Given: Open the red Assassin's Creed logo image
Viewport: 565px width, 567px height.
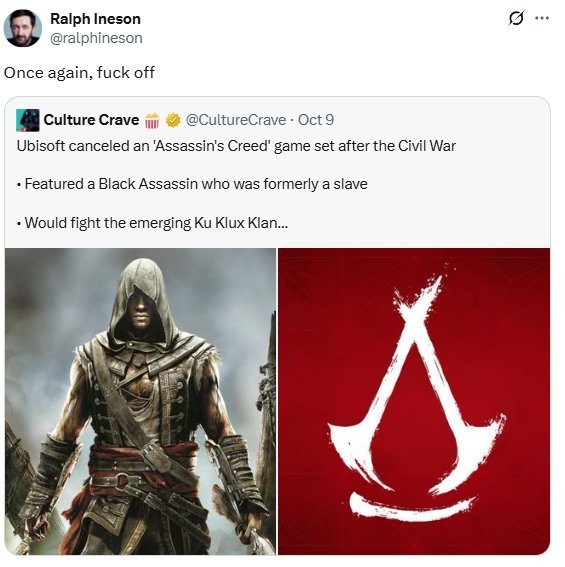Looking at the screenshot, I should 414,401.
